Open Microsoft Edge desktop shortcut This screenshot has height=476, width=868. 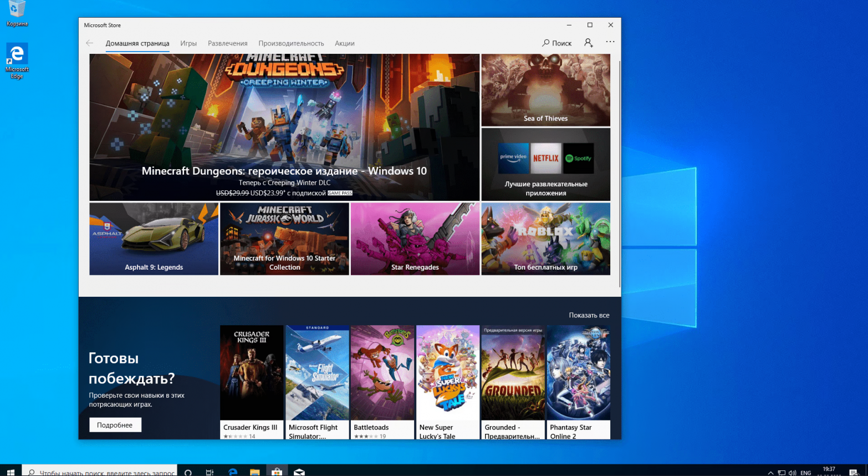point(17,61)
